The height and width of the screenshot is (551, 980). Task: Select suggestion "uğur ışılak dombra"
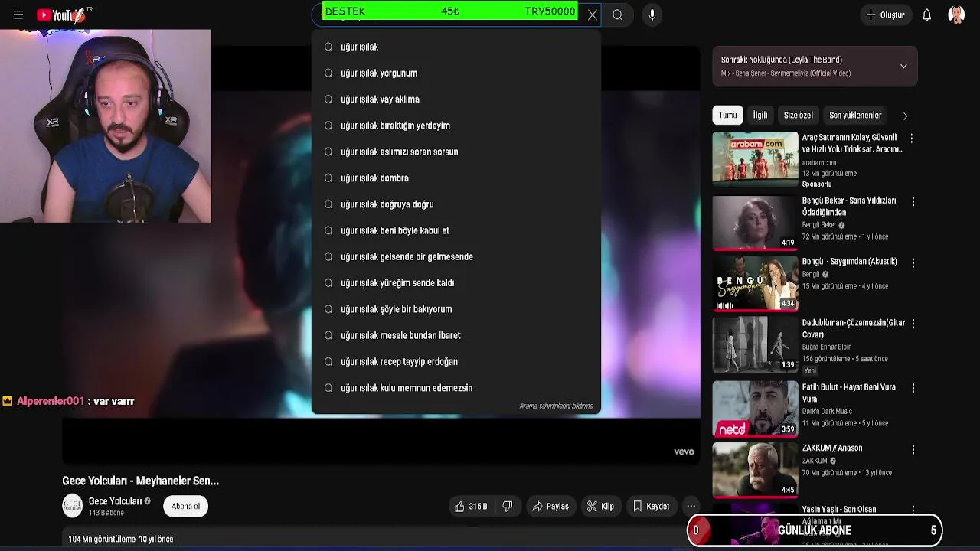point(456,178)
